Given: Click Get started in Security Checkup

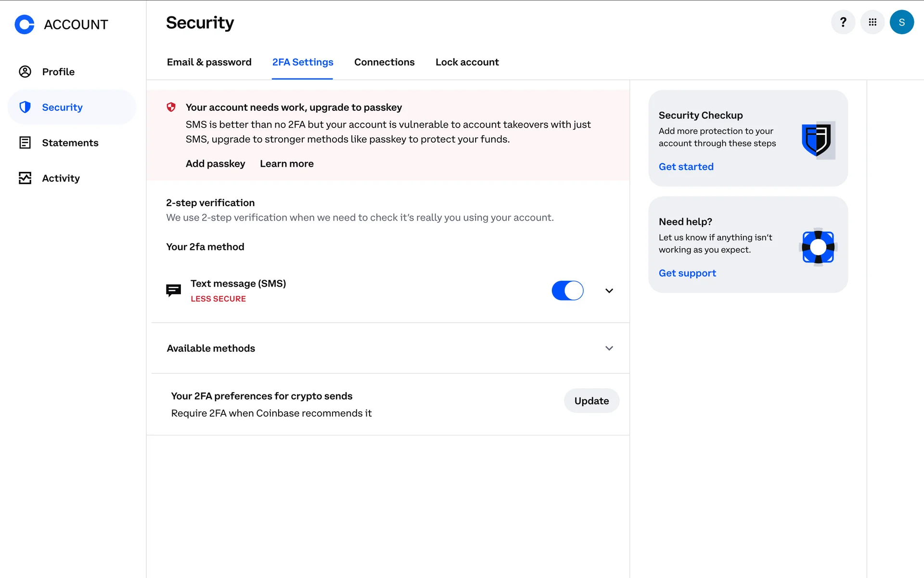Looking at the screenshot, I should tap(686, 167).
